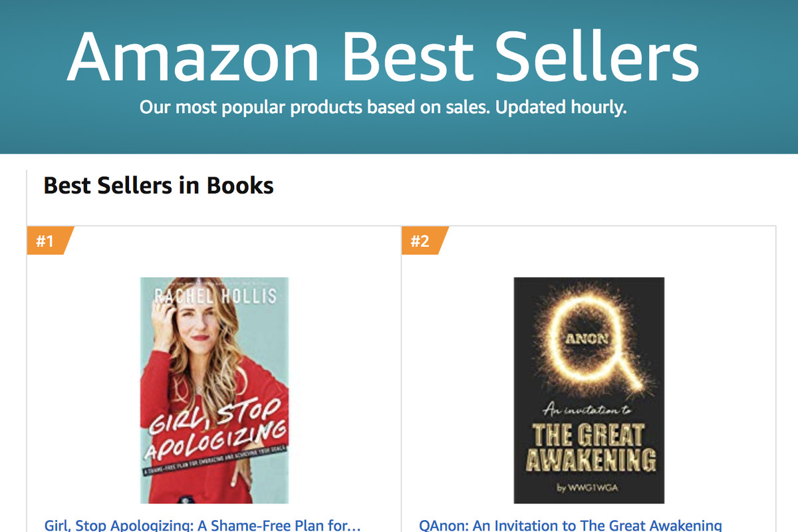The height and width of the screenshot is (532, 798).
Task: Click the ANON text inside the Q
Action: tap(587, 339)
